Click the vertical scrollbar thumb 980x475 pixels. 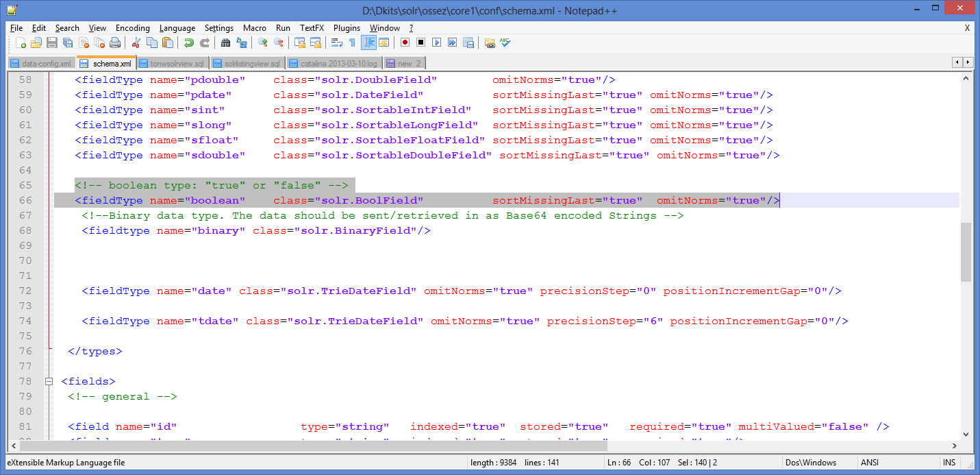[966, 252]
